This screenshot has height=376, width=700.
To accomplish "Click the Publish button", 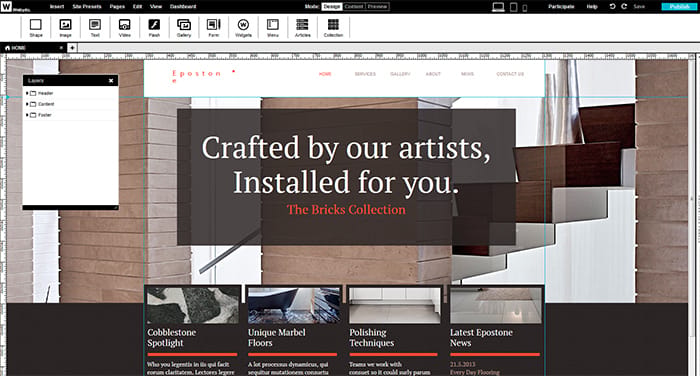I will [679, 6].
